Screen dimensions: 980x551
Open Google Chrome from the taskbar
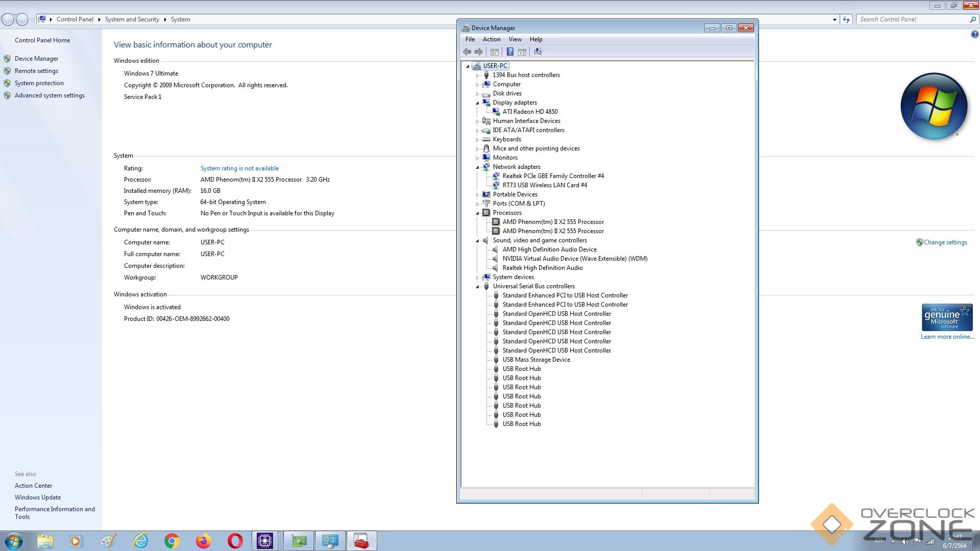(x=172, y=541)
